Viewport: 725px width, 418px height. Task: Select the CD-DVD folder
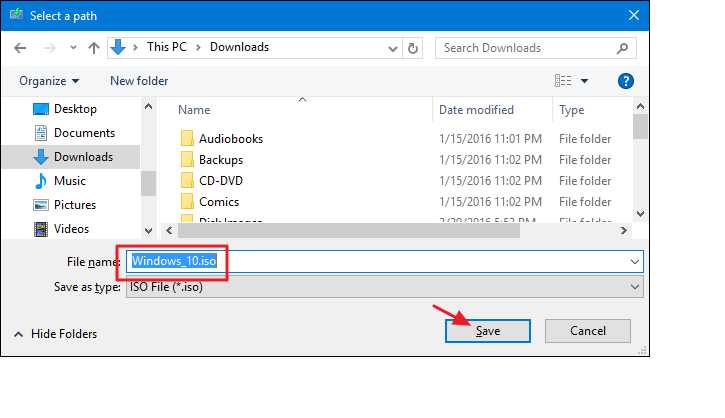click(220, 181)
